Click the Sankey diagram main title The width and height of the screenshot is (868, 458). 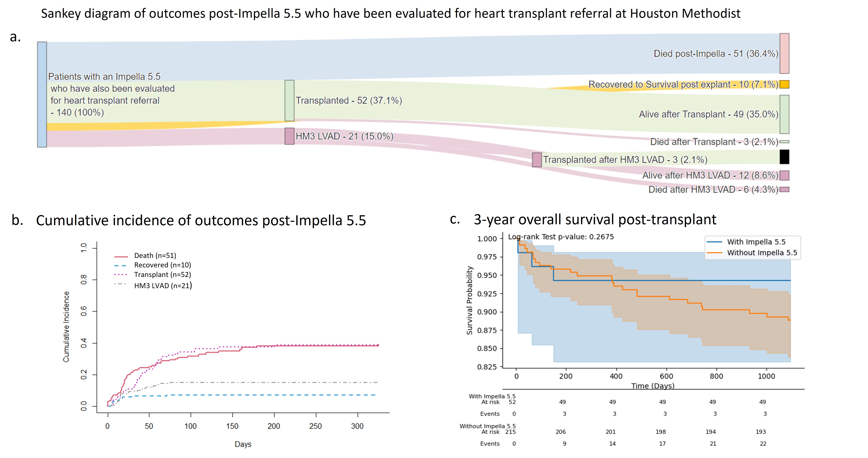[391, 13]
